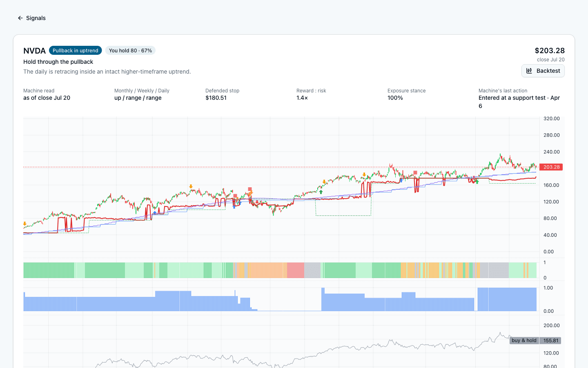Click the 160.00 price axis label
The width and height of the screenshot is (588, 368).
tap(551, 185)
